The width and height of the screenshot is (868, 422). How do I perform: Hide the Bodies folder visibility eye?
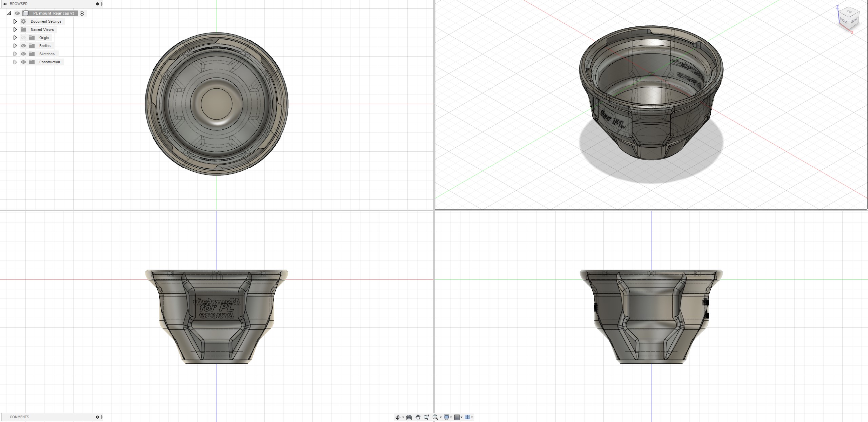point(23,46)
